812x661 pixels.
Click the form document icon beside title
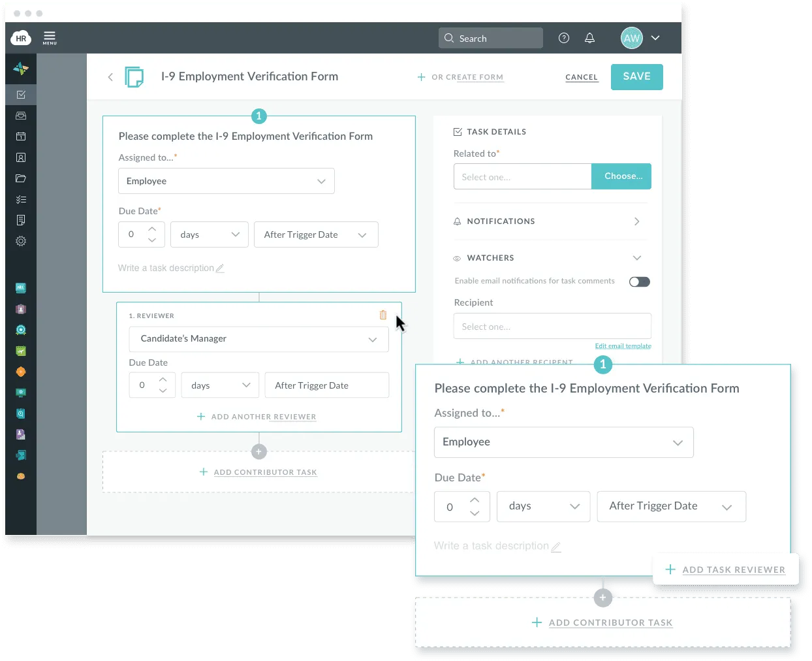point(134,77)
